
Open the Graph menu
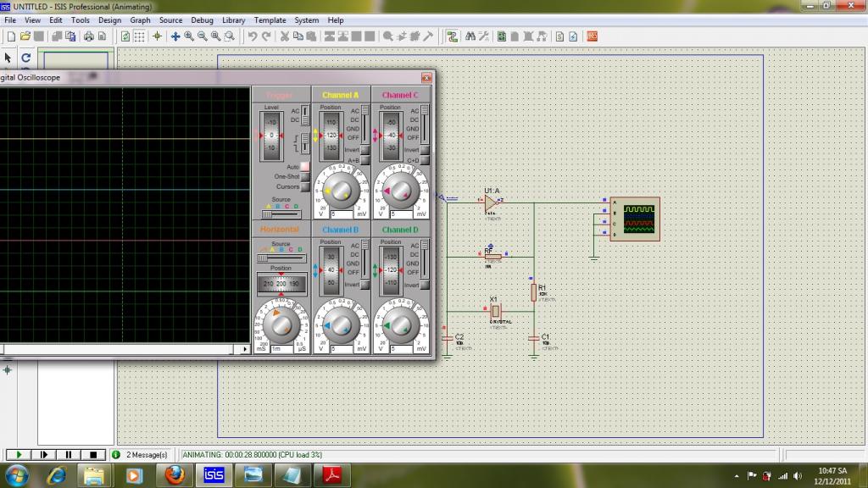coord(140,20)
